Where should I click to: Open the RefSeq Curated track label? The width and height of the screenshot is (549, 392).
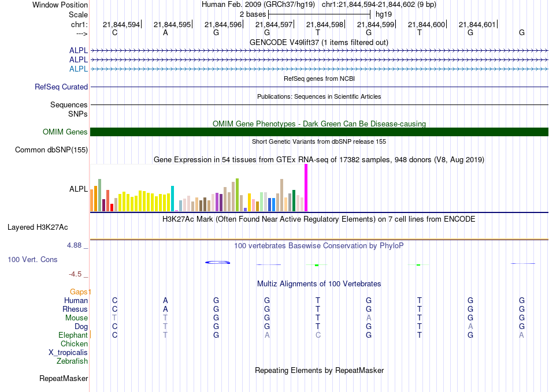coord(61,87)
